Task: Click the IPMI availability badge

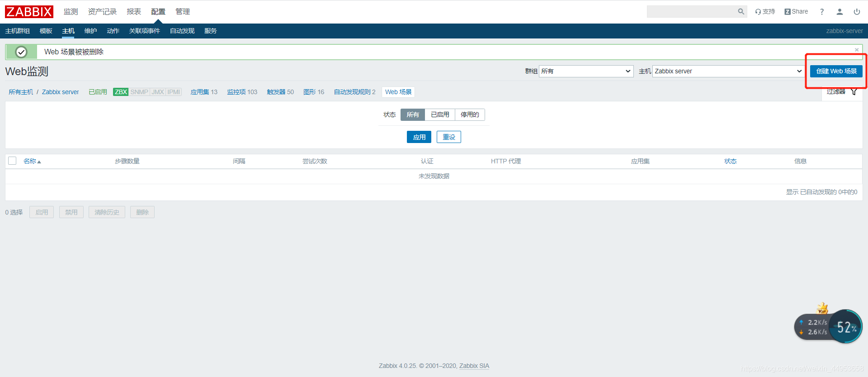Action: [174, 92]
